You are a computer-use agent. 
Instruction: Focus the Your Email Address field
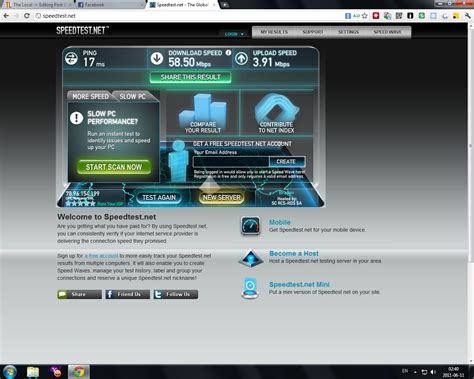(231, 162)
